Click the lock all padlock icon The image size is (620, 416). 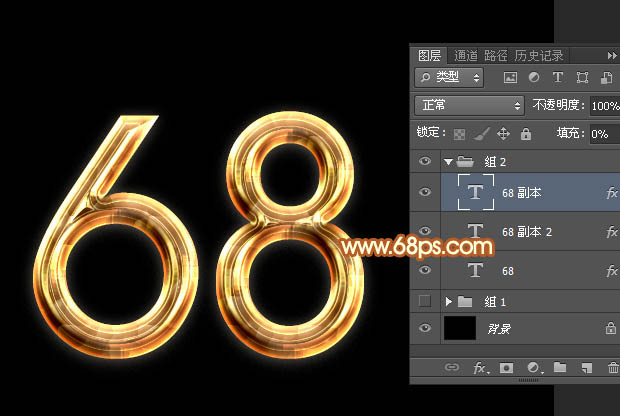coord(525,133)
